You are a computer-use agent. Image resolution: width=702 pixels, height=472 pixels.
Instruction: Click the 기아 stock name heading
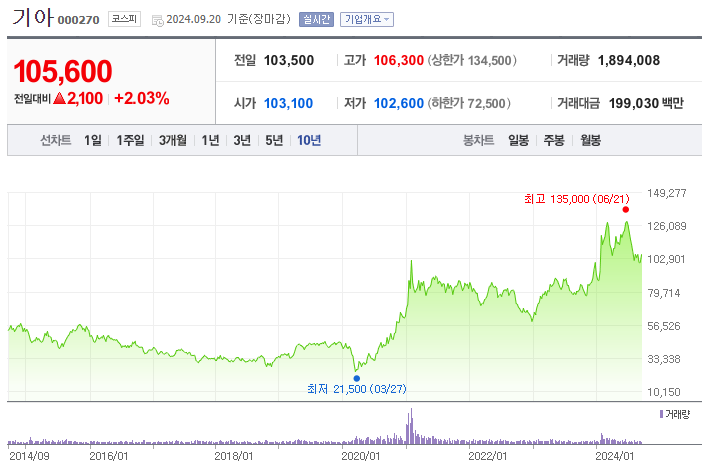click(32, 17)
